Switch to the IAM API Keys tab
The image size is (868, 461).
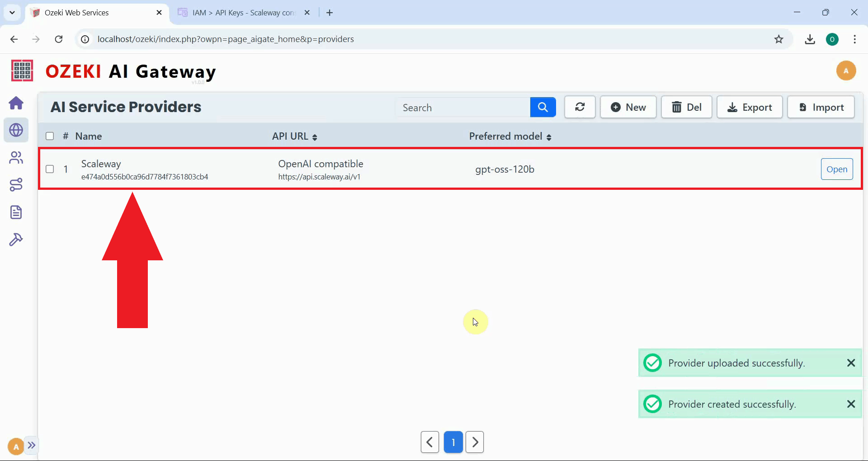240,12
